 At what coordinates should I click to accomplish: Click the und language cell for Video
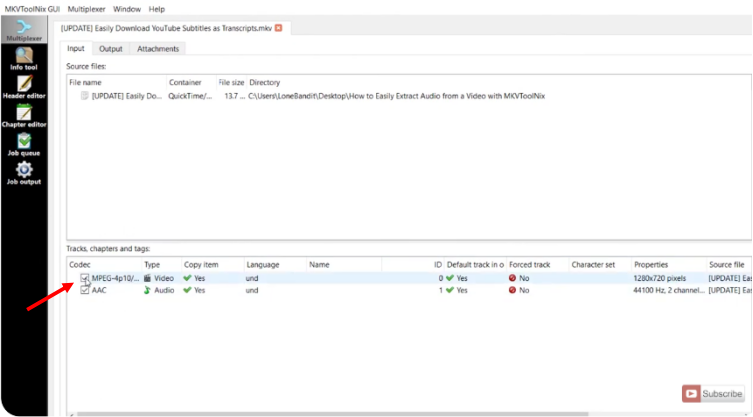pos(252,278)
